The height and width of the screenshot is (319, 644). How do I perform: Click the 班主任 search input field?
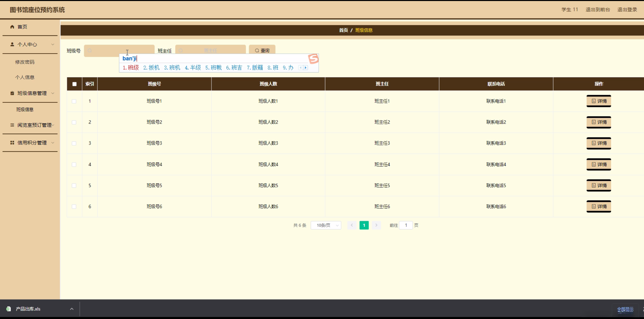(x=211, y=50)
